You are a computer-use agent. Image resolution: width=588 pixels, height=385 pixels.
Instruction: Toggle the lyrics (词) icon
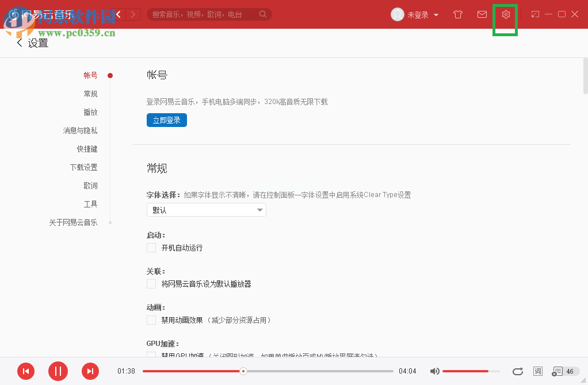click(537, 371)
